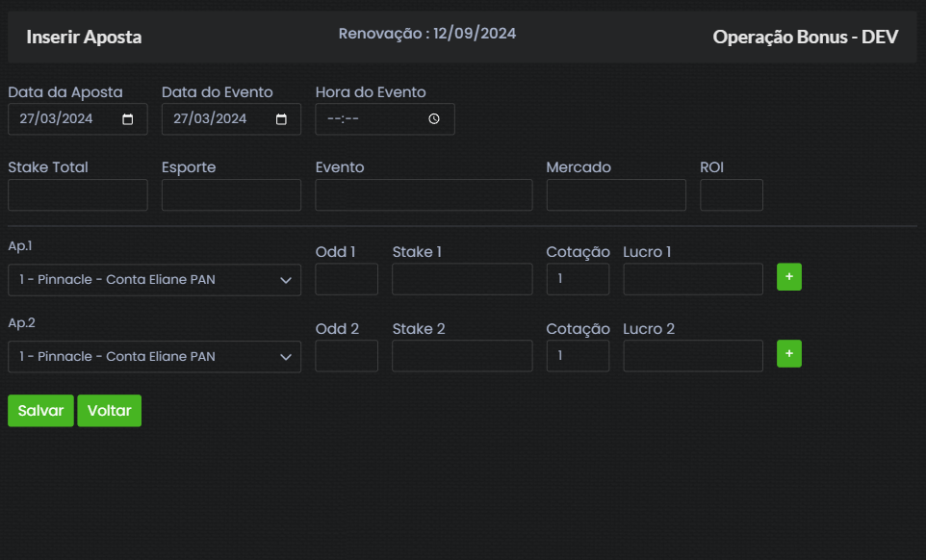Click clock icon in Hora do Evento

pyautogui.click(x=434, y=119)
